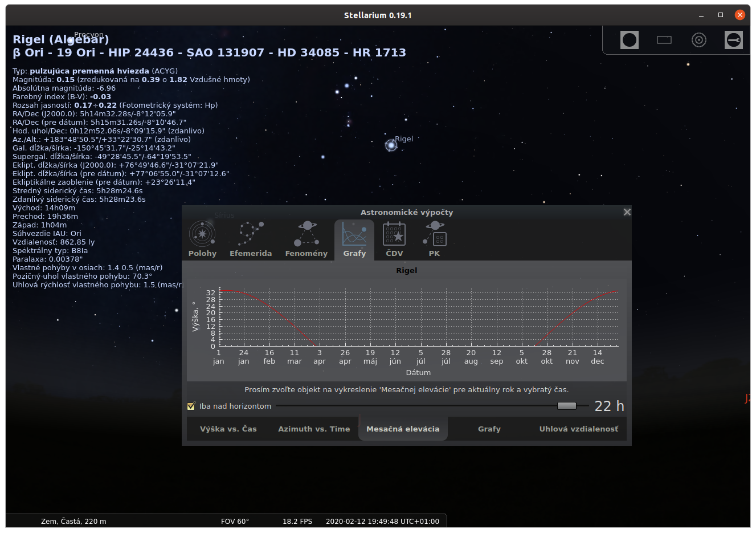Click the 'Východ: 14h09m' line
This screenshot has height=533, width=756.
(44, 207)
